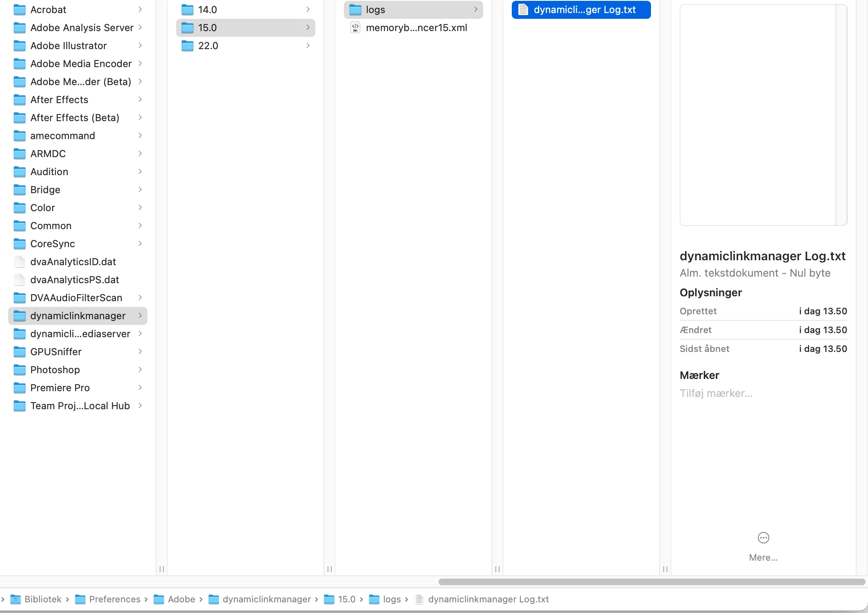Open the Photoshop folder icon
This screenshot has width=868, height=613.
pyautogui.click(x=20, y=370)
